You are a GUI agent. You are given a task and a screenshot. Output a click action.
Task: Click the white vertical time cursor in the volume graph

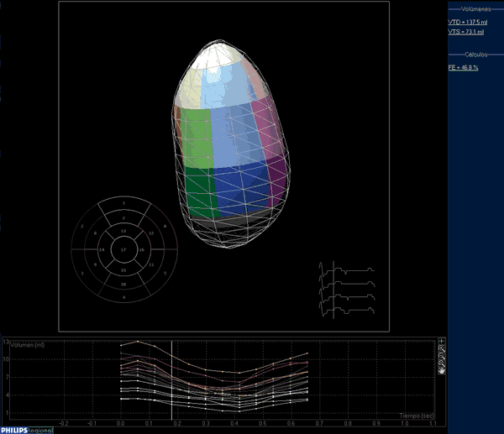[x=171, y=380]
